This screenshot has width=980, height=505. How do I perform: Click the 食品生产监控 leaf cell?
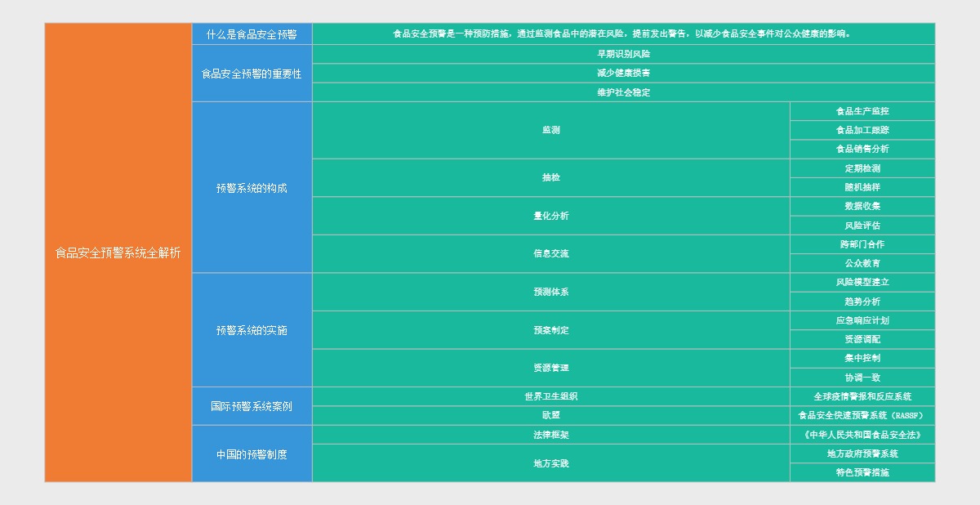tap(862, 111)
